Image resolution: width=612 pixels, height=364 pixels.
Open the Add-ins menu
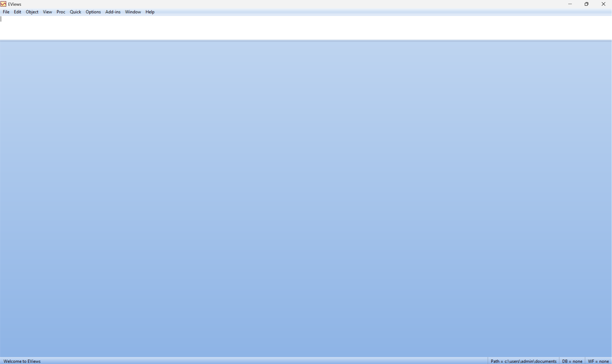[x=113, y=12]
